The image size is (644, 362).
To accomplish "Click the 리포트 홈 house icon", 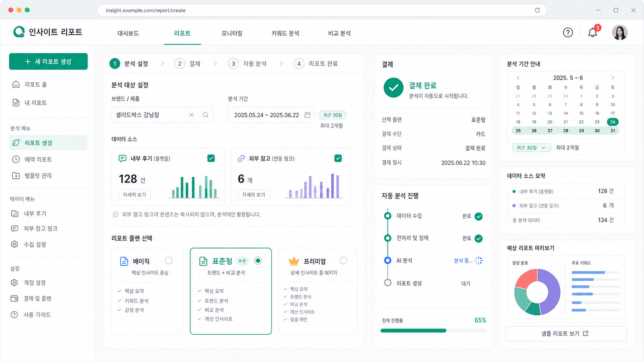I will [16, 84].
